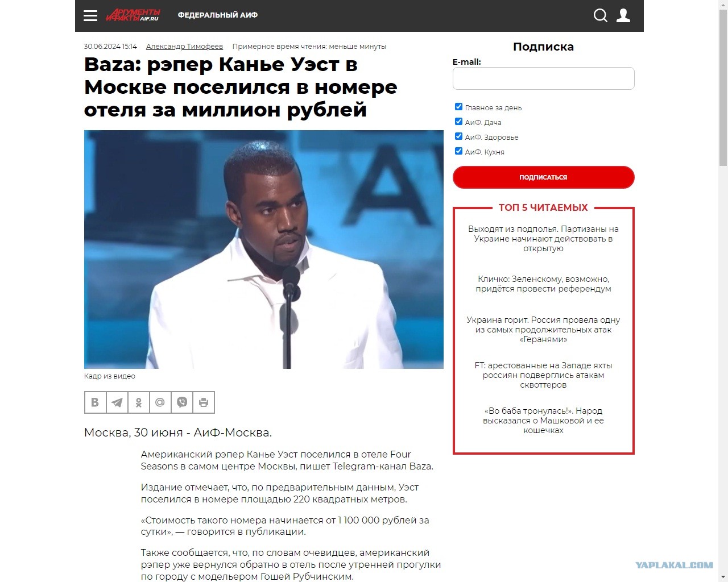This screenshot has width=728, height=582.
Task: Open the site search magnifier
Action: pos(601,15)
